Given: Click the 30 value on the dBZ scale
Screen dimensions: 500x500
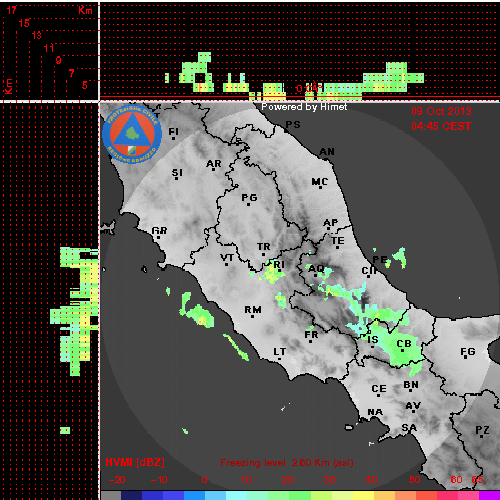Looking at the screenshot, I should tap(329, 480).
